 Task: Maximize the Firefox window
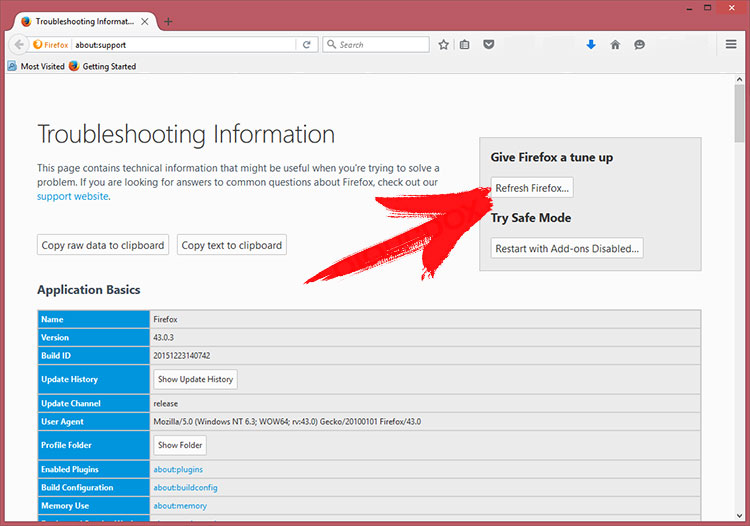(x=707, y=8)
